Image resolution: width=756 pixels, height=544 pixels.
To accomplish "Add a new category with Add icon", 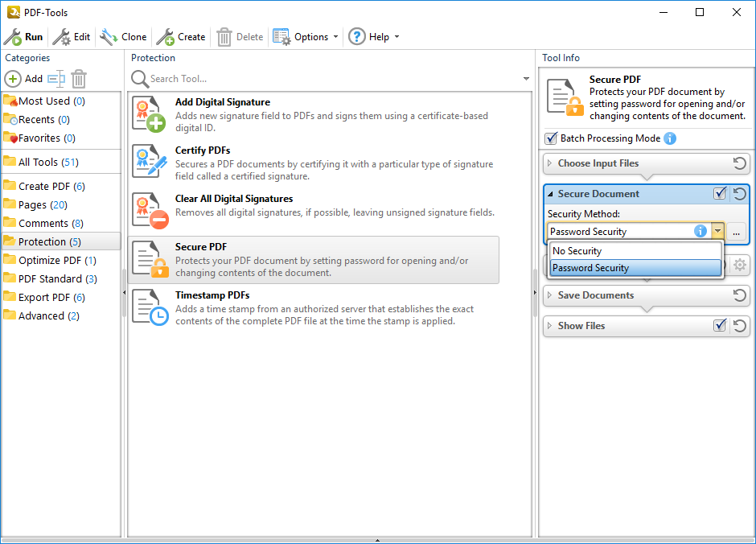I will tap(14, 79).
